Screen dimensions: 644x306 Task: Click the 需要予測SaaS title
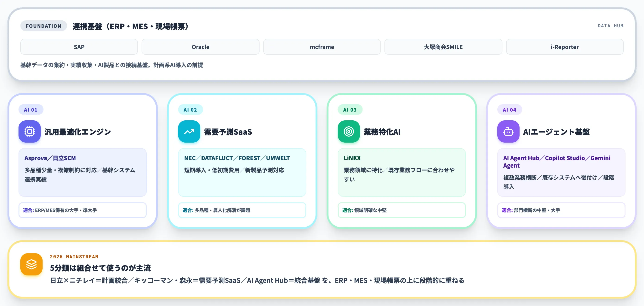pos(228,132)
